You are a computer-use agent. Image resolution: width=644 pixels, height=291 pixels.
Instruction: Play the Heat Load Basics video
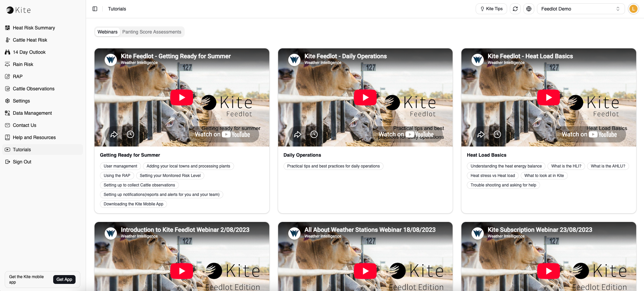point(549,97)
